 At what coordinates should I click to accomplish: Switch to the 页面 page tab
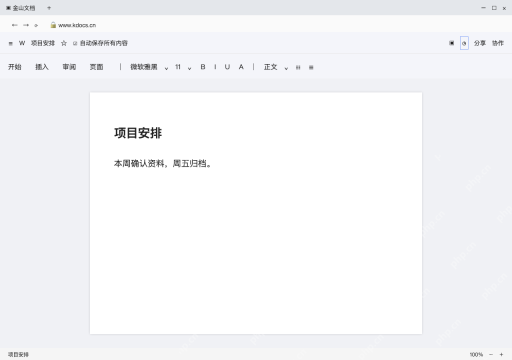click(96, 67)
